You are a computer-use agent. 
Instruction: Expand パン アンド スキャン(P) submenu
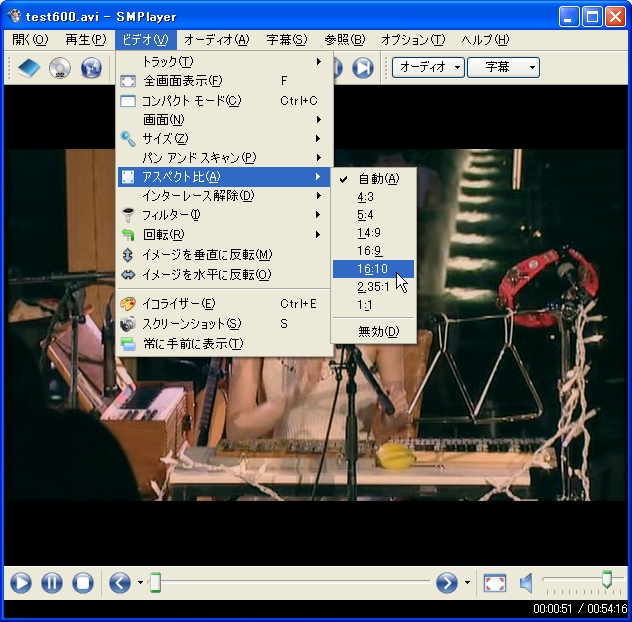point(225,158)
